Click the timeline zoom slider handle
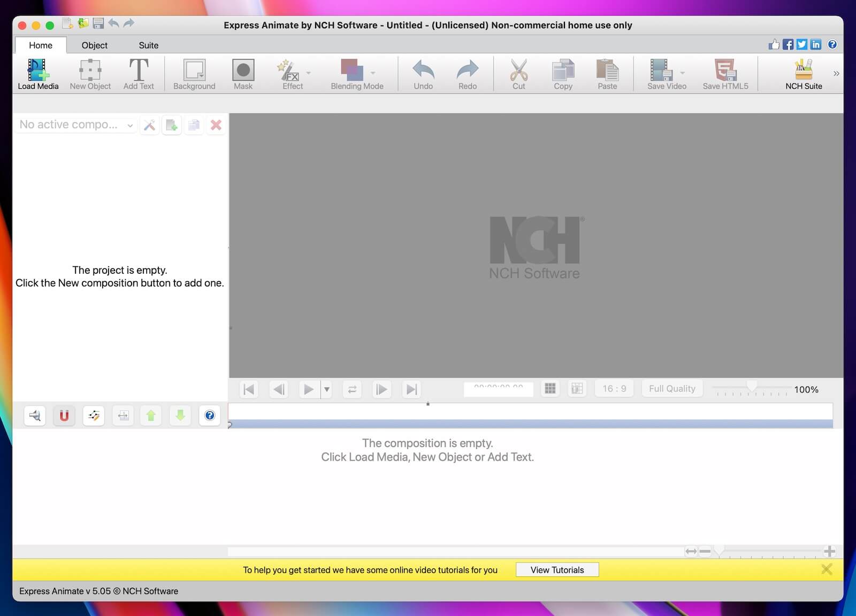The image size is (856, 616). [x=720, y=550]
